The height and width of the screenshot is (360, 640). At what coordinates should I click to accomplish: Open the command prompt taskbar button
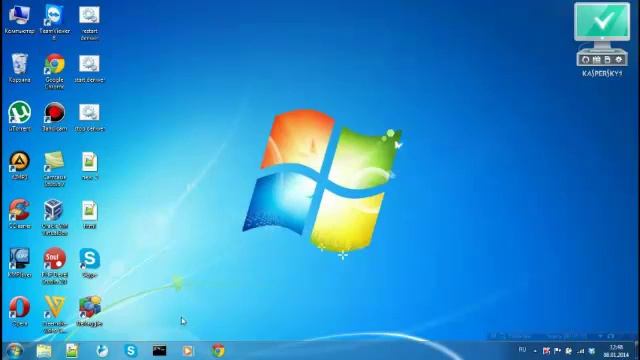[160, 351]
